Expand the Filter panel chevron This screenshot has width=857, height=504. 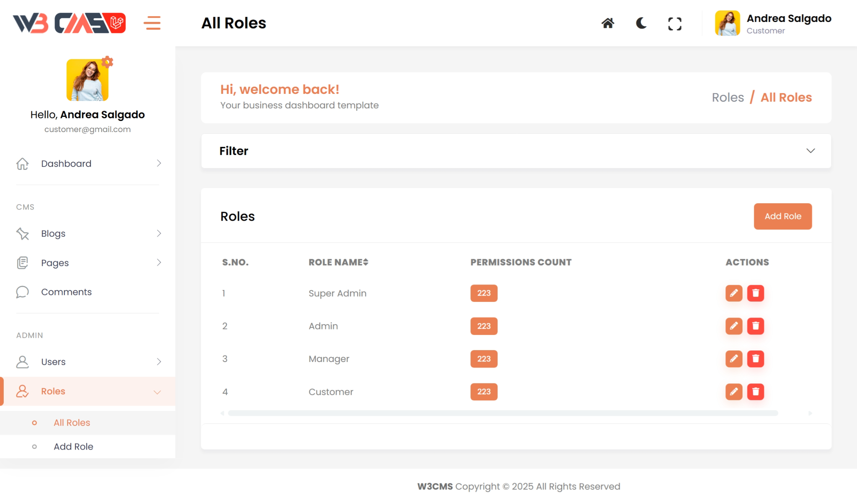[x=810, y=151]
